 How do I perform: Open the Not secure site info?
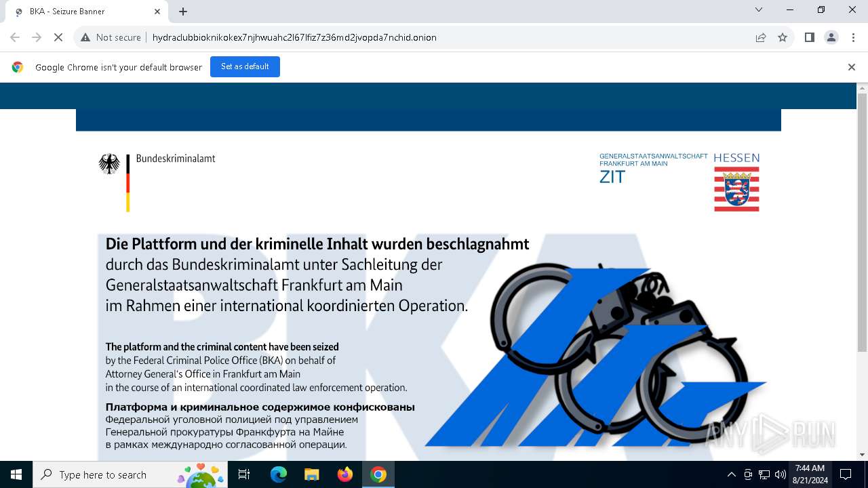click(x=111, y=37)
